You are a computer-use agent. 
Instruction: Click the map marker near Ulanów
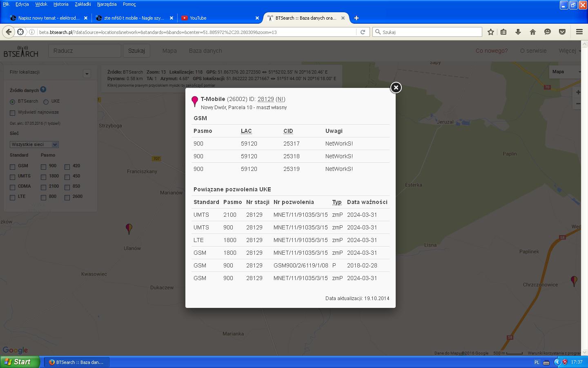[x=129, y=229]
